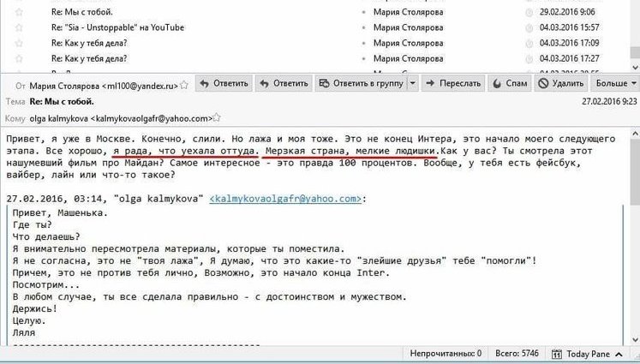This screenshot has width=640, height=364.
Task: Click Ответить в группу button
Action: [361, 84]
